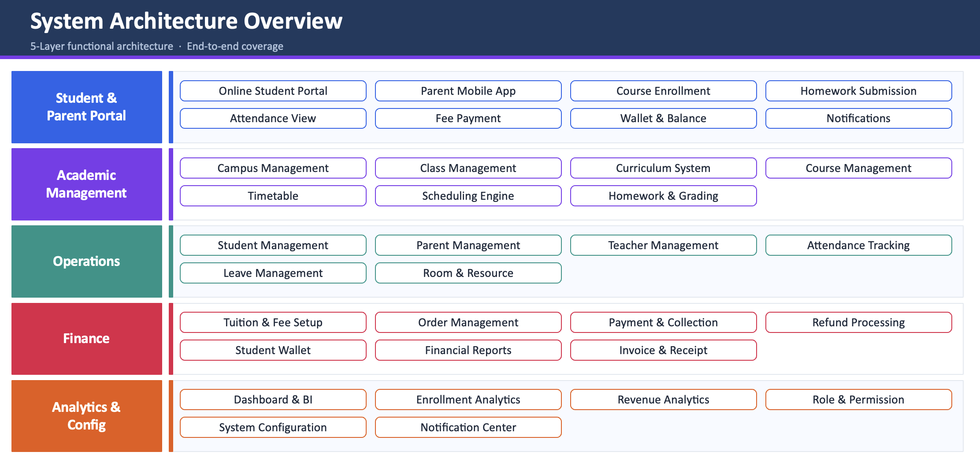
Task: Select the Room & Resource box
Action: (468, 273)
